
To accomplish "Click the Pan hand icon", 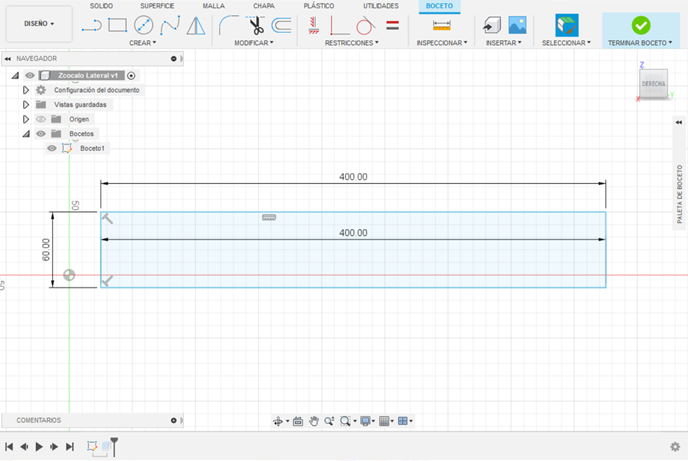I will 313,421.
